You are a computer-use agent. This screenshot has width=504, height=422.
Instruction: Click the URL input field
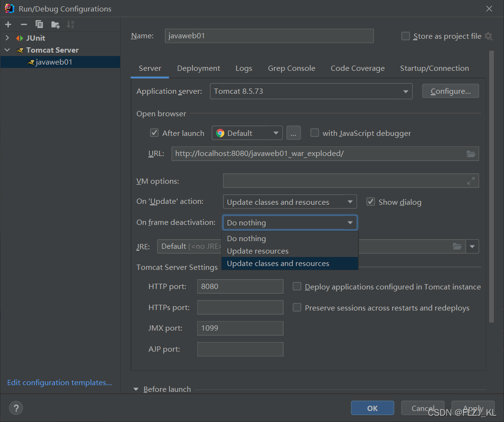click(x=325, y=154)
